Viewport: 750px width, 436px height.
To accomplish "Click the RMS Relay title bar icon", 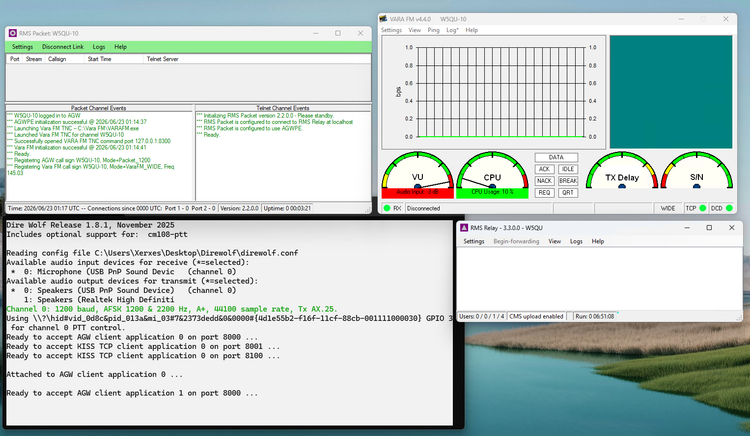I will [x=463, y=228].
